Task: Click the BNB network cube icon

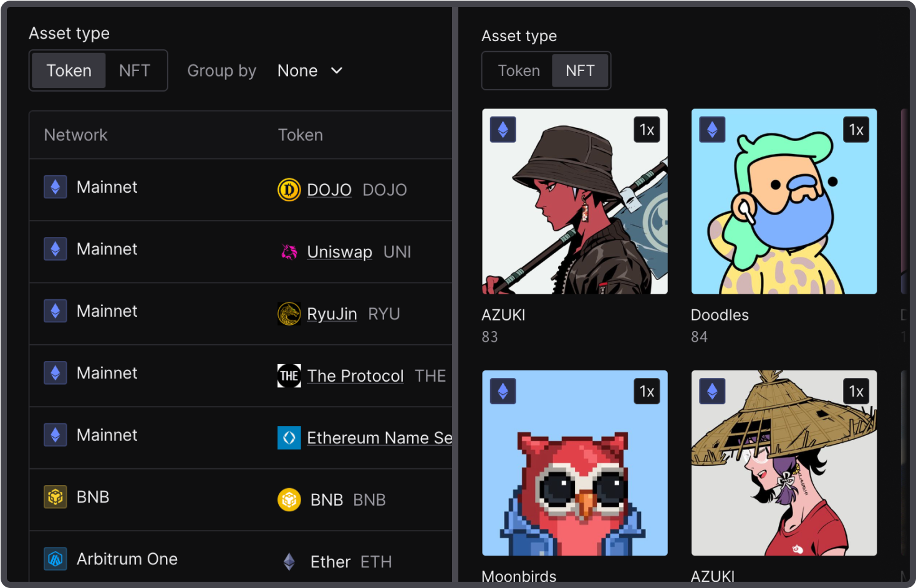Action: (55, 497)
